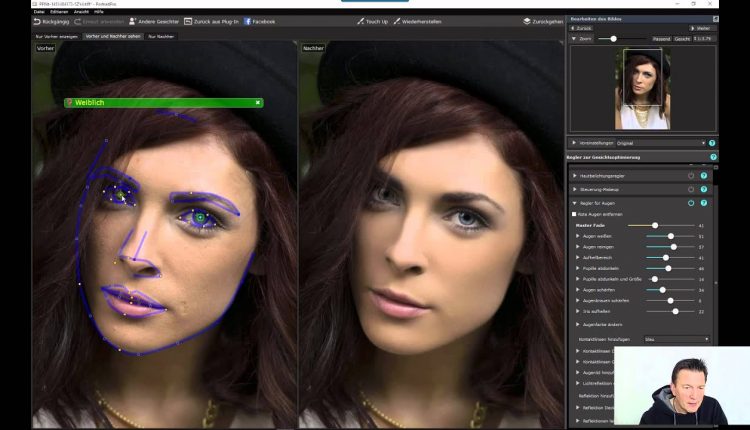Open help for Regler für Augen
The width and height of the screenshot is (750, 430).
click(x=704, y=203)
